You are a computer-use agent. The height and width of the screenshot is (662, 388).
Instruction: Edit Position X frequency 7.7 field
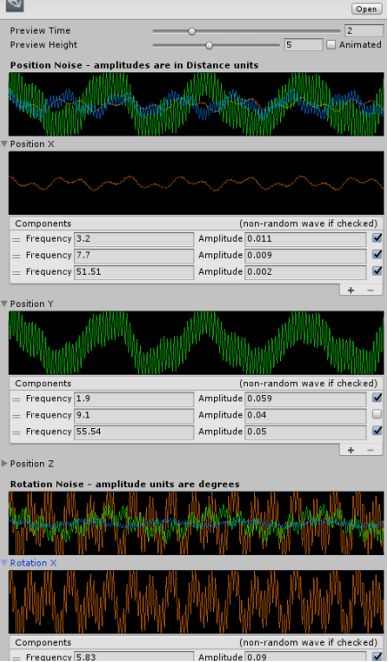pyautogui.click(x=134, y=255)
